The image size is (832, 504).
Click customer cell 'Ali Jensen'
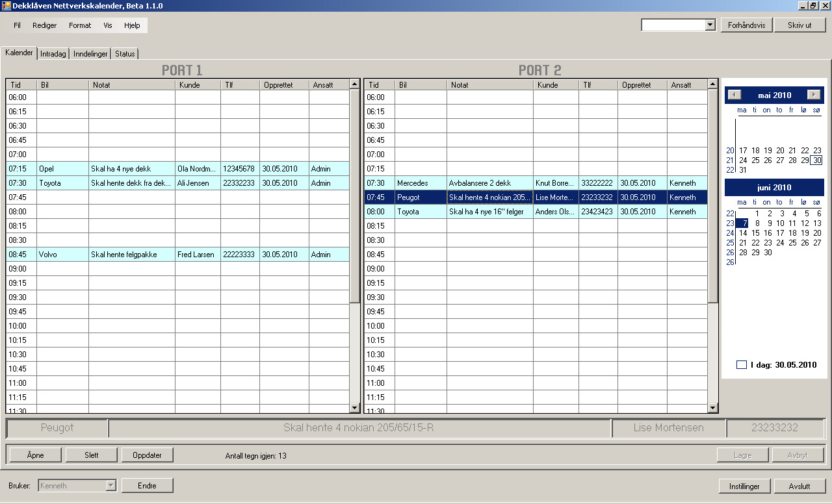coord(198,183)
